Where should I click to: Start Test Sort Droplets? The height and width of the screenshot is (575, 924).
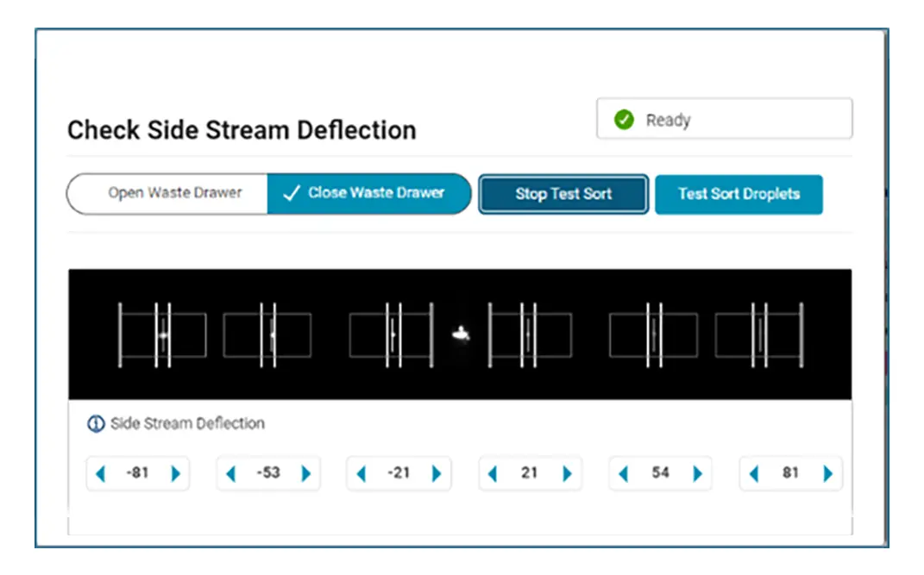tap(739, 194)
